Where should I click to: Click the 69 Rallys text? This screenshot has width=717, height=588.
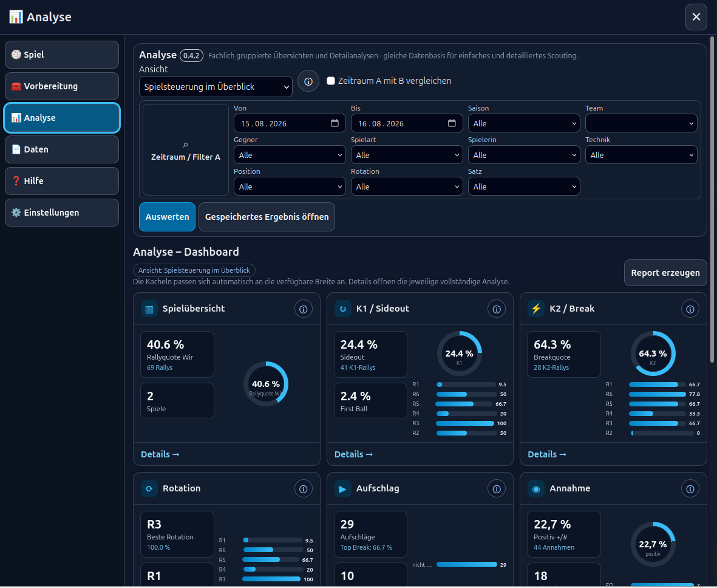[160, 368]
